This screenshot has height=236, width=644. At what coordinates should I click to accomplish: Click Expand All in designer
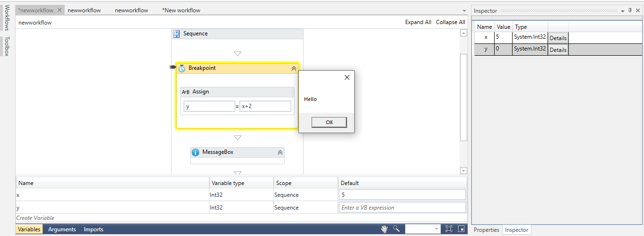418,22
